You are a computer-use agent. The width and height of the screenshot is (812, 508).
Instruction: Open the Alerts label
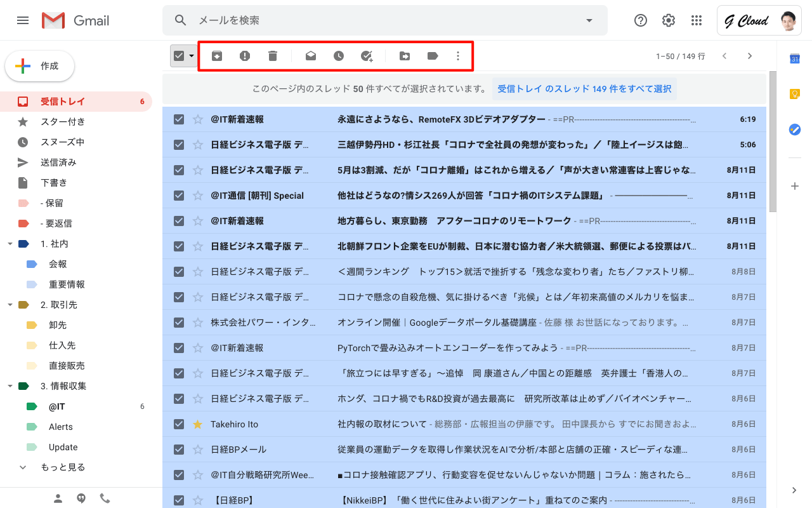76,427
